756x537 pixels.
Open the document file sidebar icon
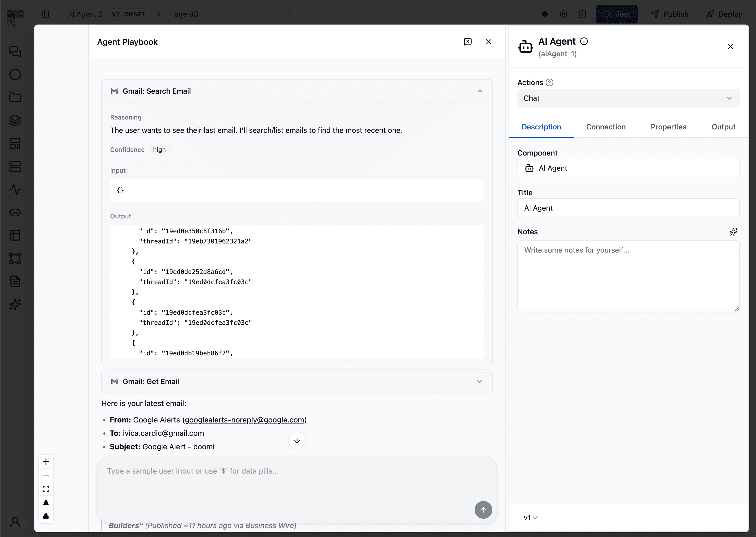pos(15,281)
